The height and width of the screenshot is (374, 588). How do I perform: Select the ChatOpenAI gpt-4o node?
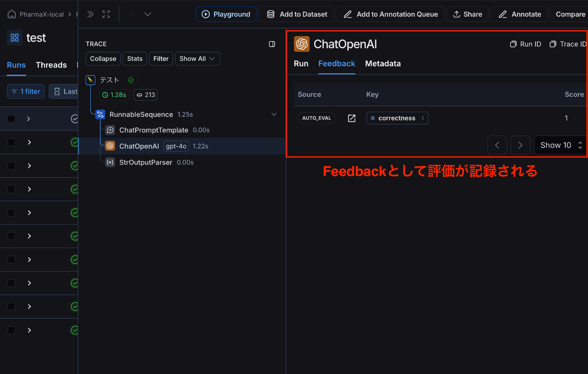(x=139, y=146)
